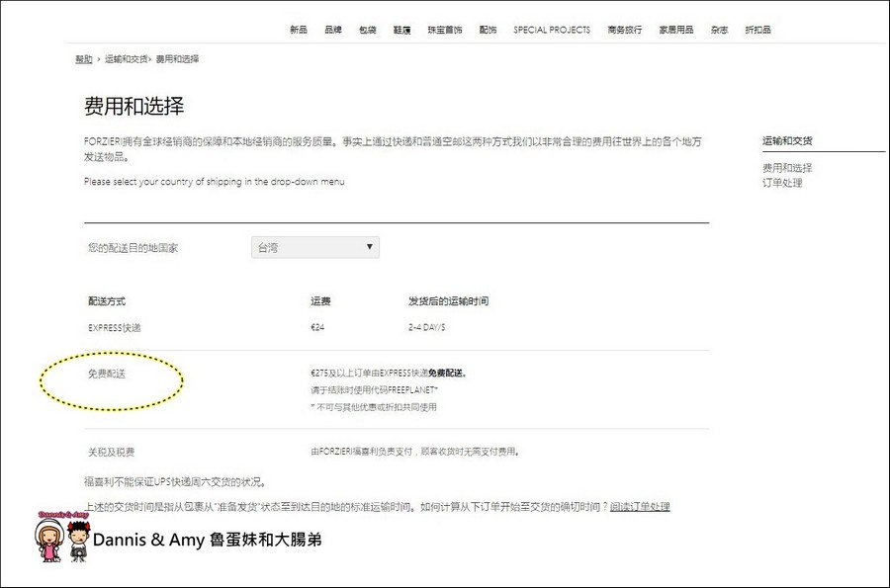Click the 不可与其他优惠或折扣共同使用 note

(x=374, y=407)
